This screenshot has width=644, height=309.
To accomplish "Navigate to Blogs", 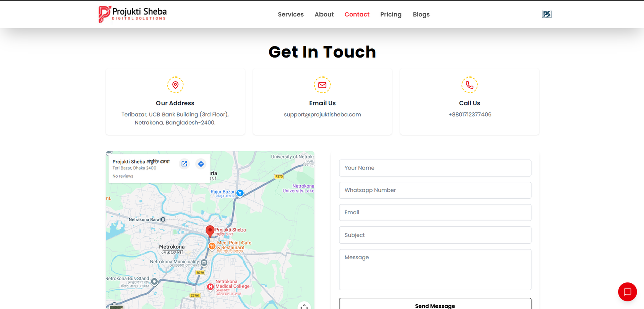I will coord(421,14).
